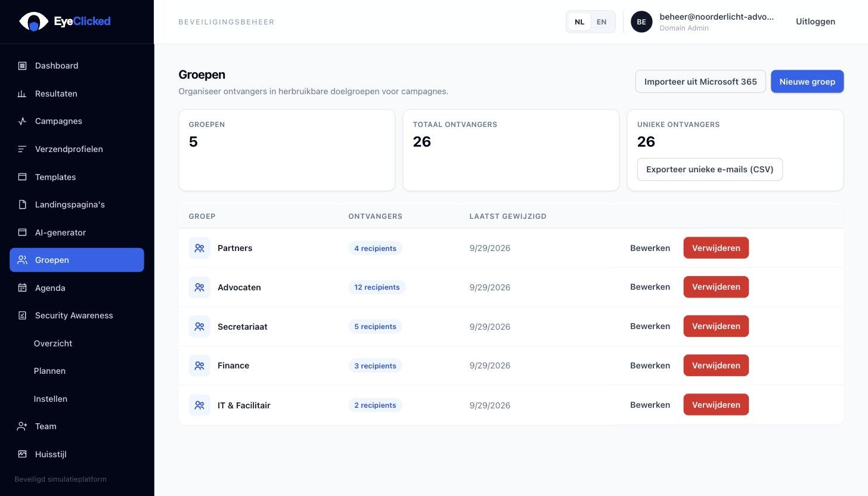Click the beheer@noorderlicht account email
Screen dimensions: 868x496
point(717,17)
